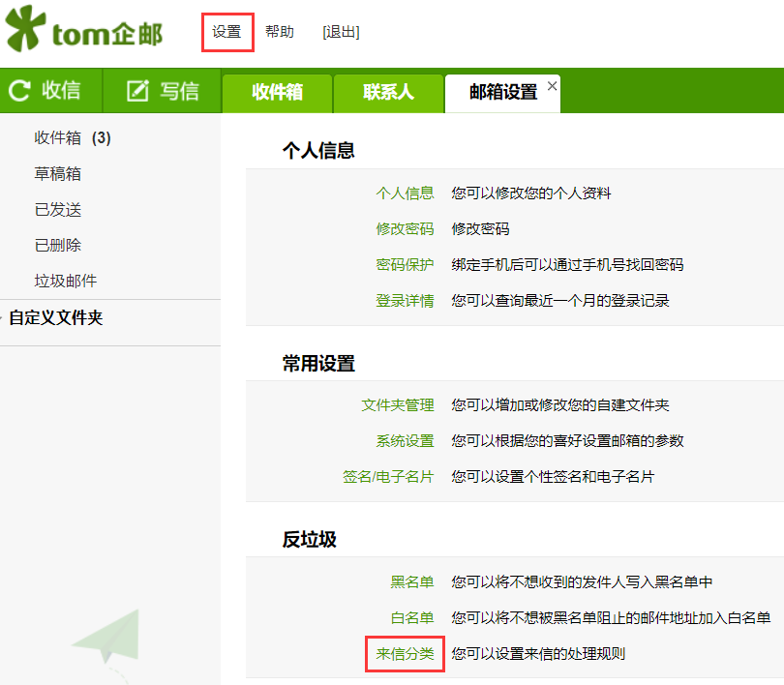This screenshot has width=784, height=685.
Task: Open the 草稿箱 folder
Action: [58, 174]
